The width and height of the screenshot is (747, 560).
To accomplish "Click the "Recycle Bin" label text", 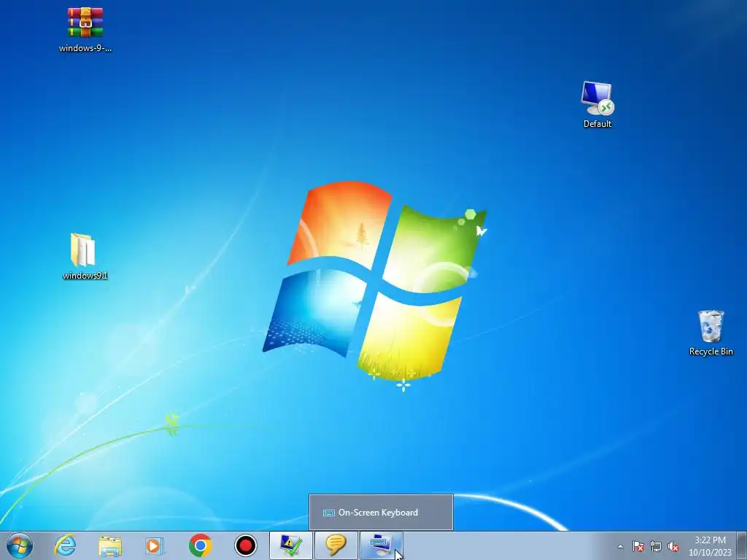I will [711, 351].
